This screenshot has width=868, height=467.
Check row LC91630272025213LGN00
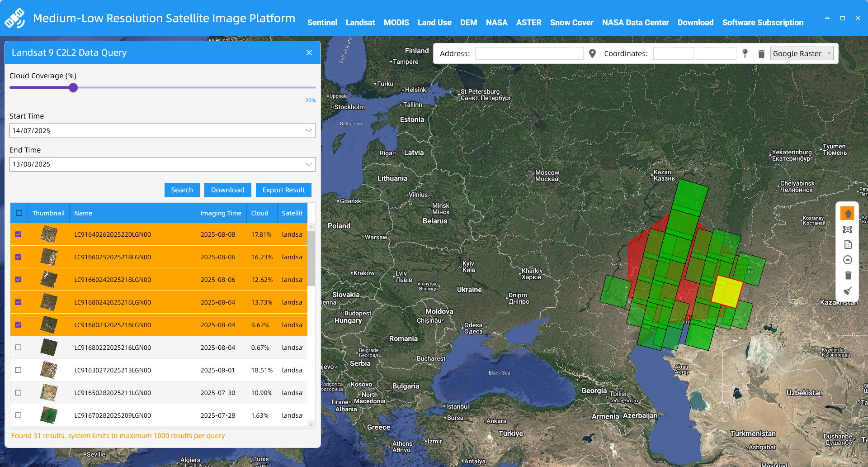click(18, 370)
